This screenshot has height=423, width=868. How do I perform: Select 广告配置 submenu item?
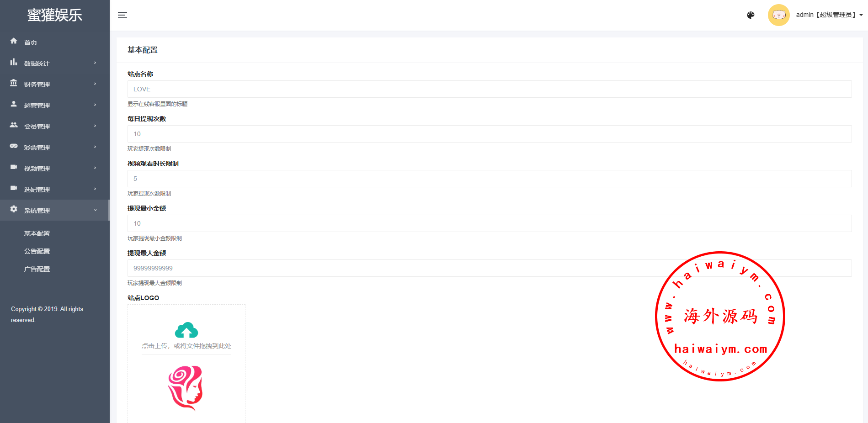(37, 269)
